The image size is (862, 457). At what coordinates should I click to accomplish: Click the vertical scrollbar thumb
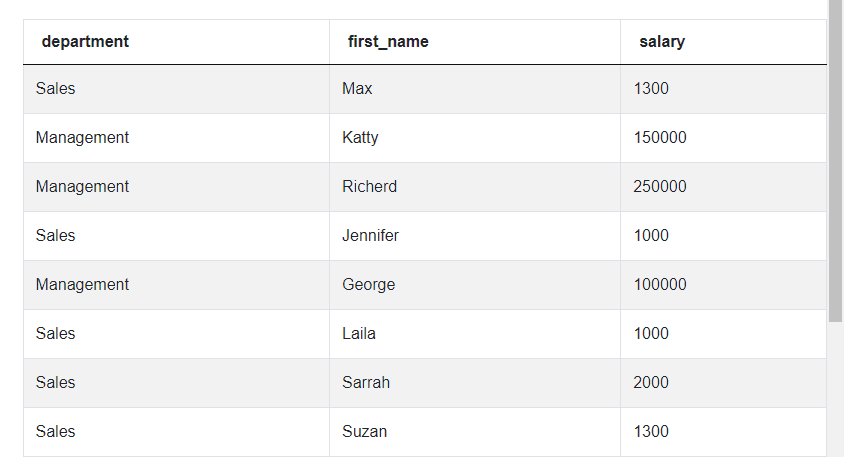(x=836, y=160)
